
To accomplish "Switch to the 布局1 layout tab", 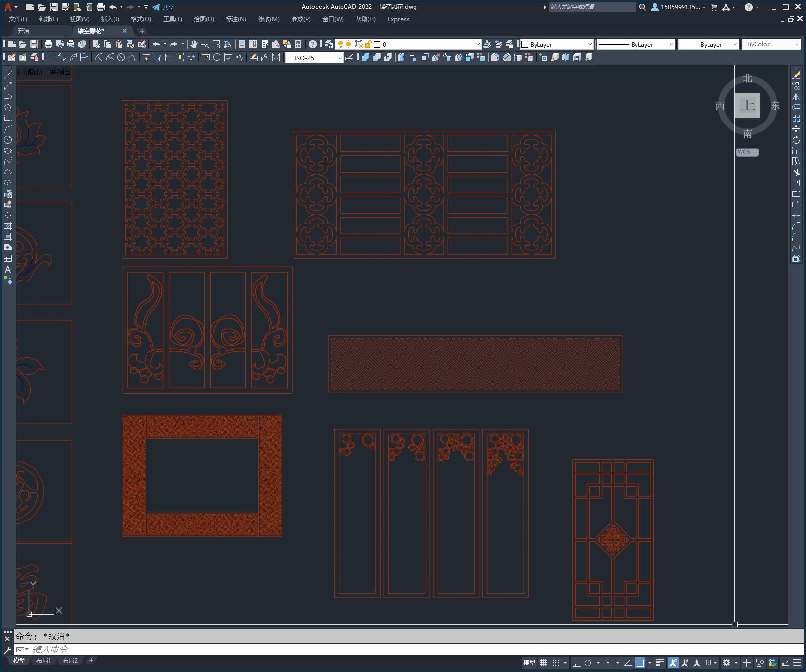I will pyautogui.click(x=44, y=661).
